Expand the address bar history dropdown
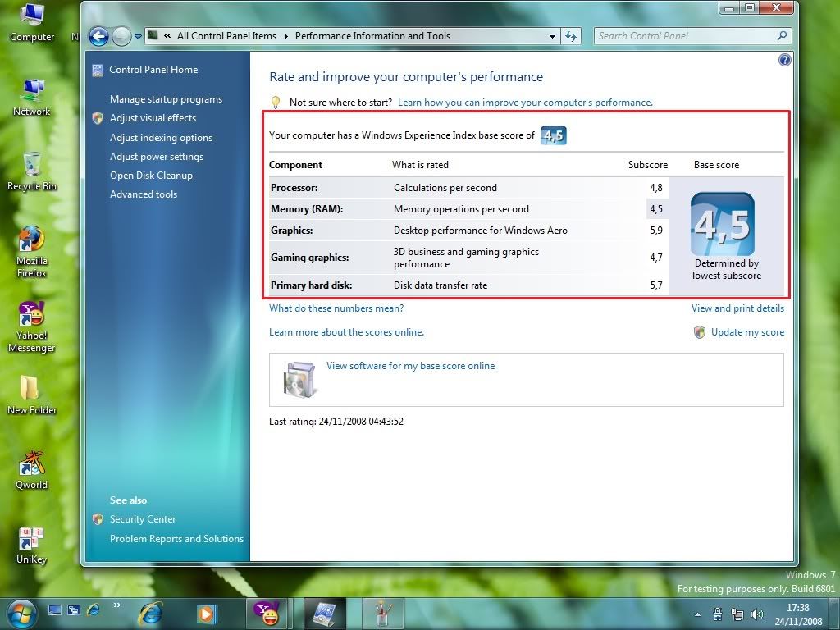The height and width of the screenshot is (630, 840). tap(552, 36)
